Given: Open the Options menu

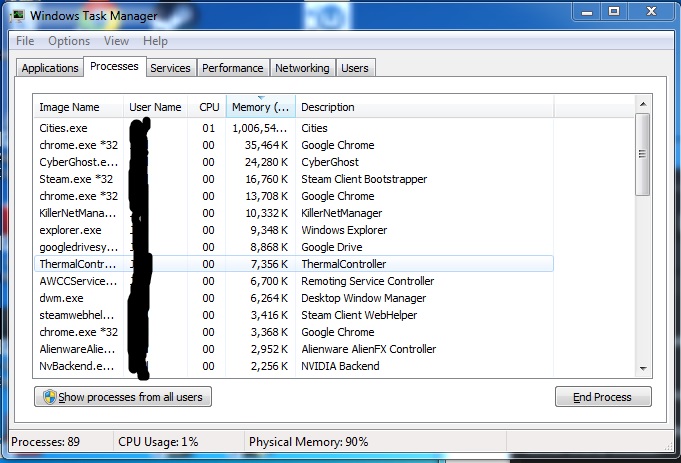Looking at the screenshot, I should tap(69, 41).
